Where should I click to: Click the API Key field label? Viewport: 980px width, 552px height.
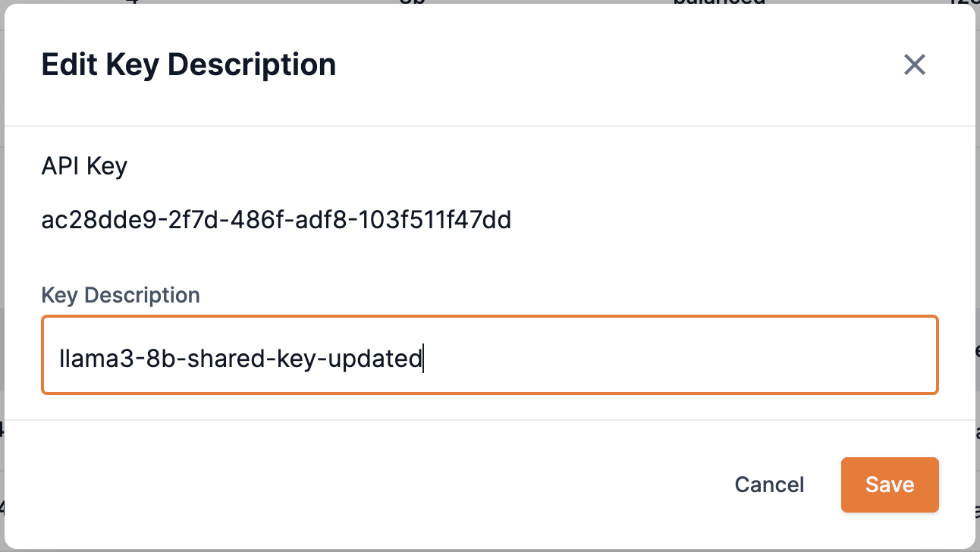(x=84, y=166)
